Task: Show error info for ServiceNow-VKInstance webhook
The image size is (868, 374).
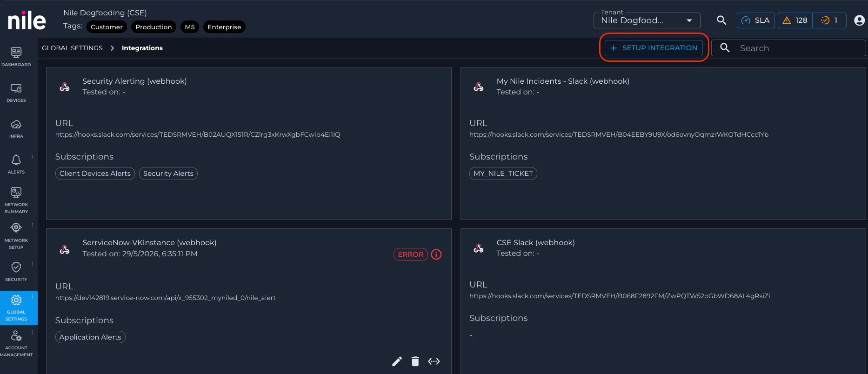Action: point(436,254)
